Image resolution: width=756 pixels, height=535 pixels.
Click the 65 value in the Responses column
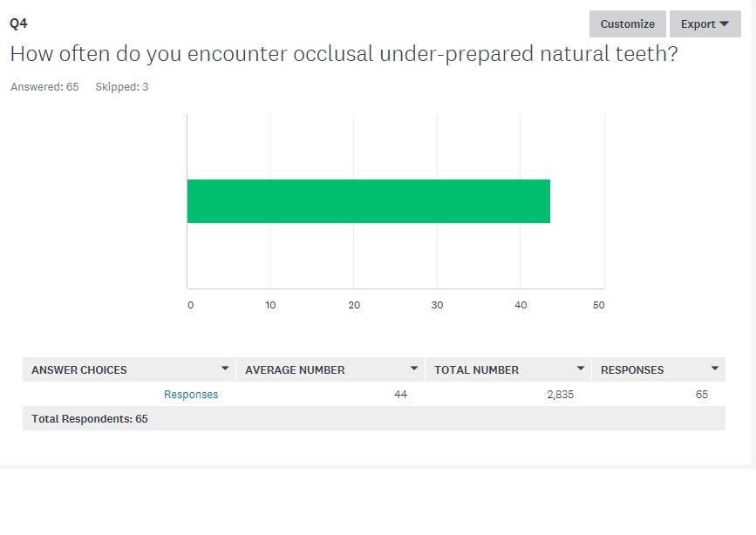[702, 395]
